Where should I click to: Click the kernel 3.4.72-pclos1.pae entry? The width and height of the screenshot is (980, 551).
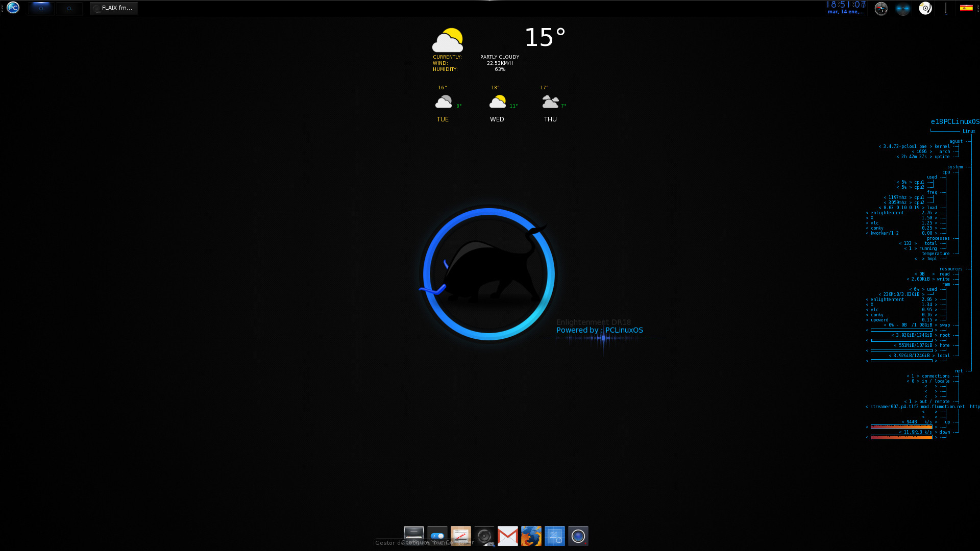coord(914,146)
